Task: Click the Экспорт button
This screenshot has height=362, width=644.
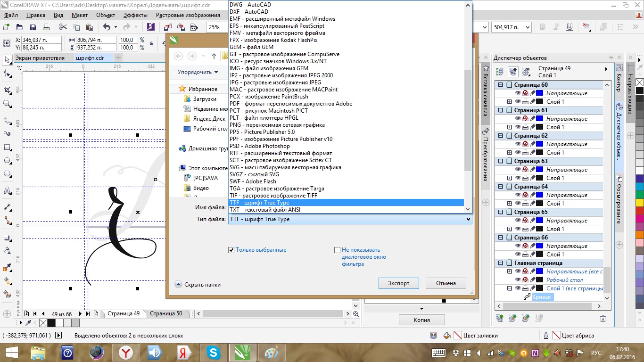Action: pyautogui.click(x=399, y=283)
